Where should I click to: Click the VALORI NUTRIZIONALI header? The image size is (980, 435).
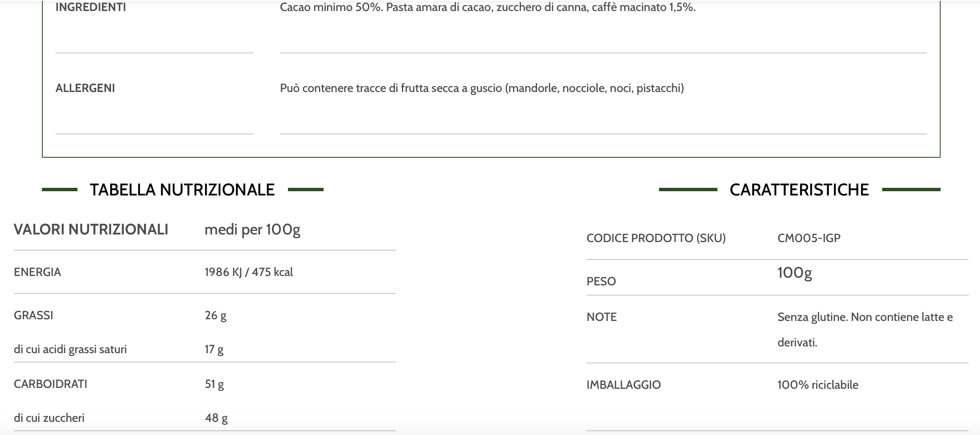[91, 229]
